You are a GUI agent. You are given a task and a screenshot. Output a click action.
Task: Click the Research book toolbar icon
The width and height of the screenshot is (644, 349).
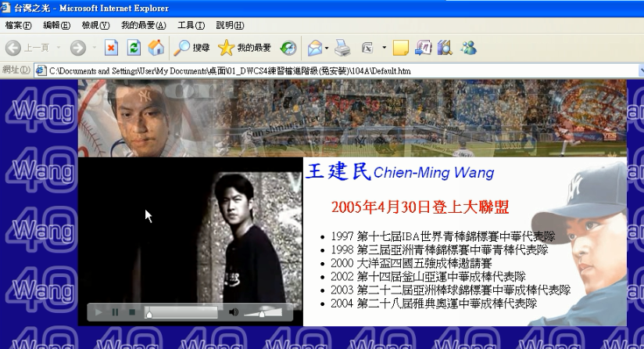(423, 48)
